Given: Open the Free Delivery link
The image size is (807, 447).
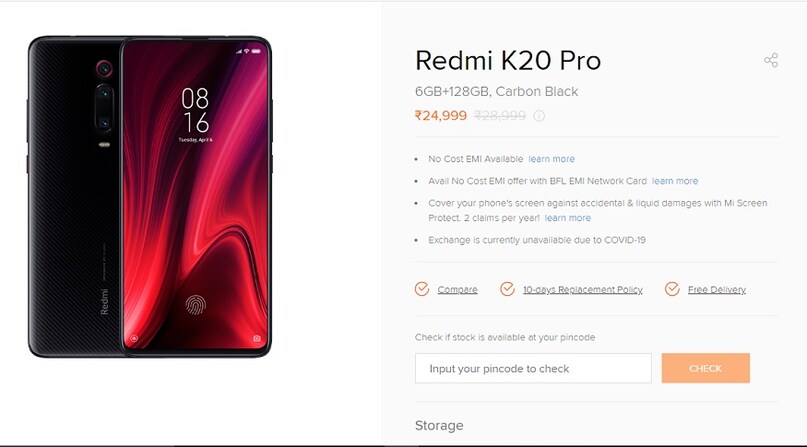Looking at the screenshot, I should pos(717,290).
